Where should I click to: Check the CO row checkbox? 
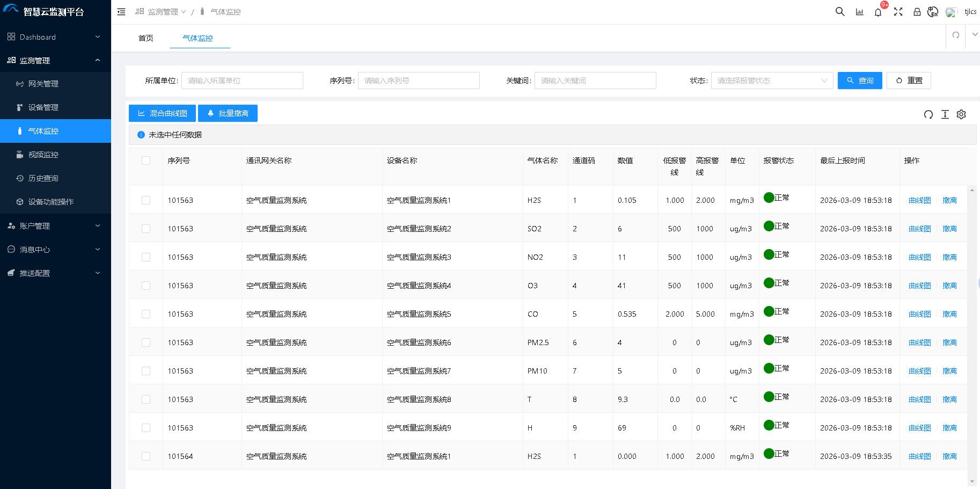point(146,314)
